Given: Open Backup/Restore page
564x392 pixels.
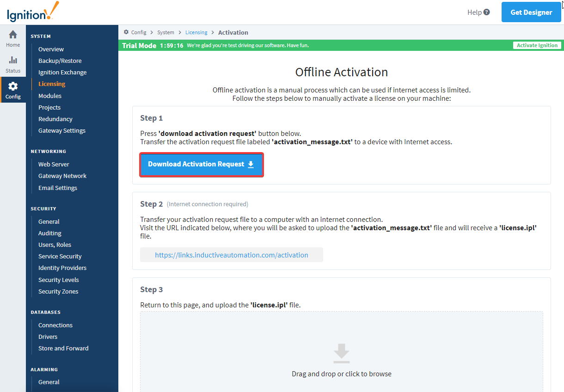Looking at the screenshot, I should pos(60,61).
